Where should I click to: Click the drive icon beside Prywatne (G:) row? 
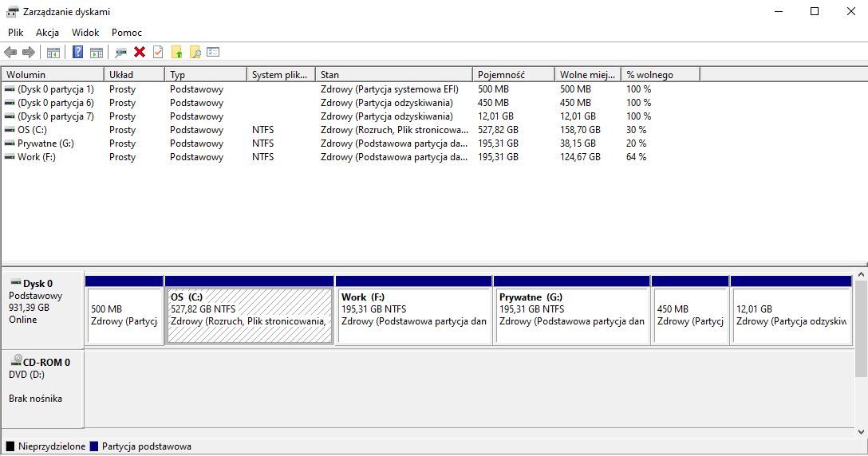10,143
